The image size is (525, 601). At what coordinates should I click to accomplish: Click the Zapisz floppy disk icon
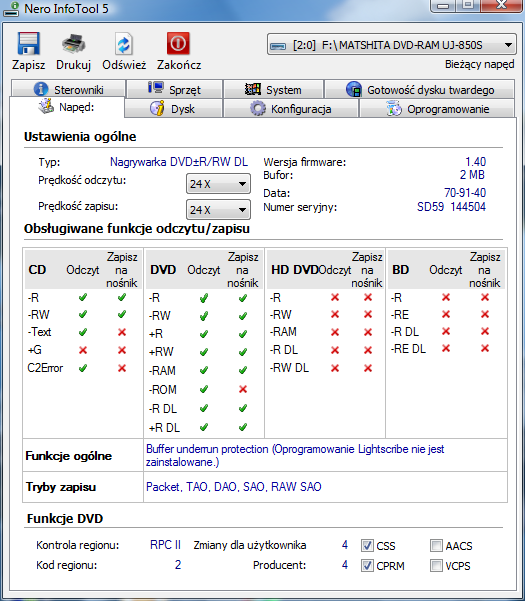tap(29, 43)
